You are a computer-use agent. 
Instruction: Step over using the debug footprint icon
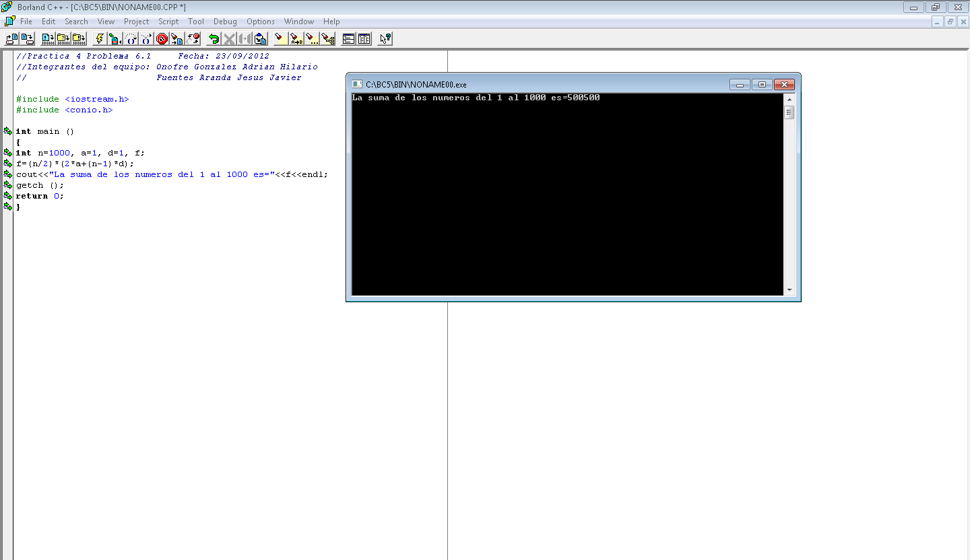coord(130,38)
